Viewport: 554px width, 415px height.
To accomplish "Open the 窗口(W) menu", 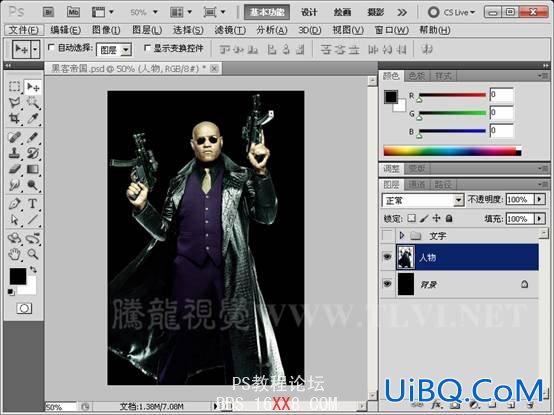I will coord(391,30).
